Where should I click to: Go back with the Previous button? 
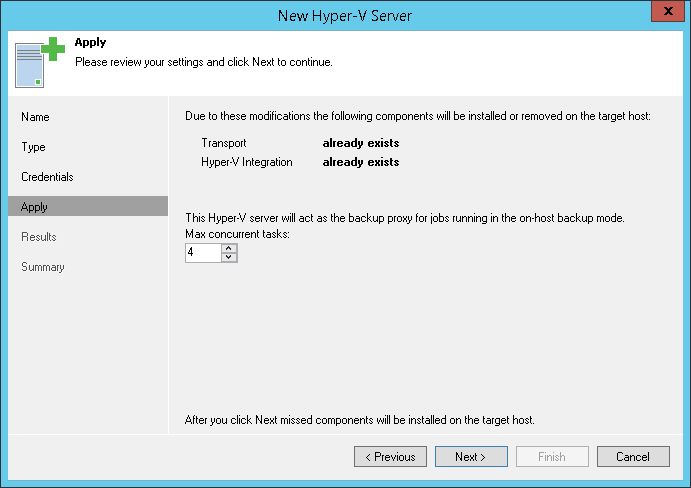pos(390,457)
